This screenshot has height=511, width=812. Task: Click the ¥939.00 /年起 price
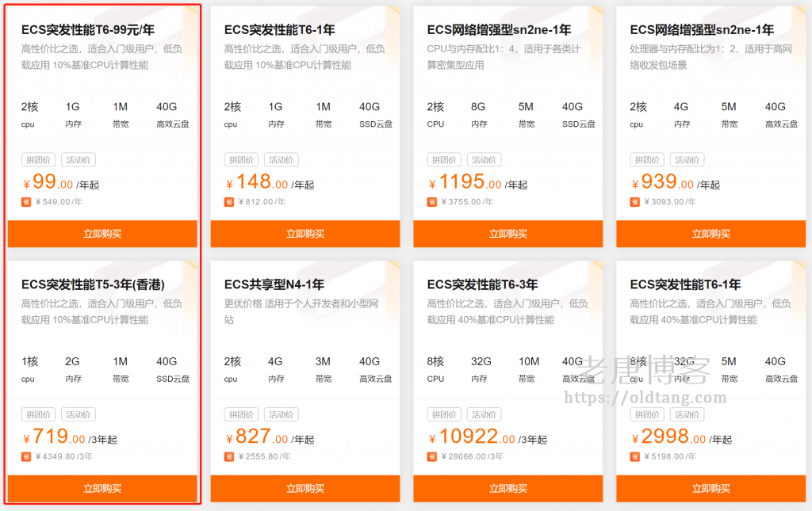click(676, 182)
